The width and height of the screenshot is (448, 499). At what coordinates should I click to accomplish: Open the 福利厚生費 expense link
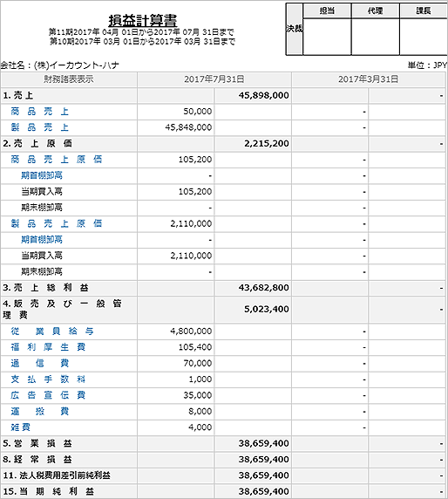tap(48, 347)
